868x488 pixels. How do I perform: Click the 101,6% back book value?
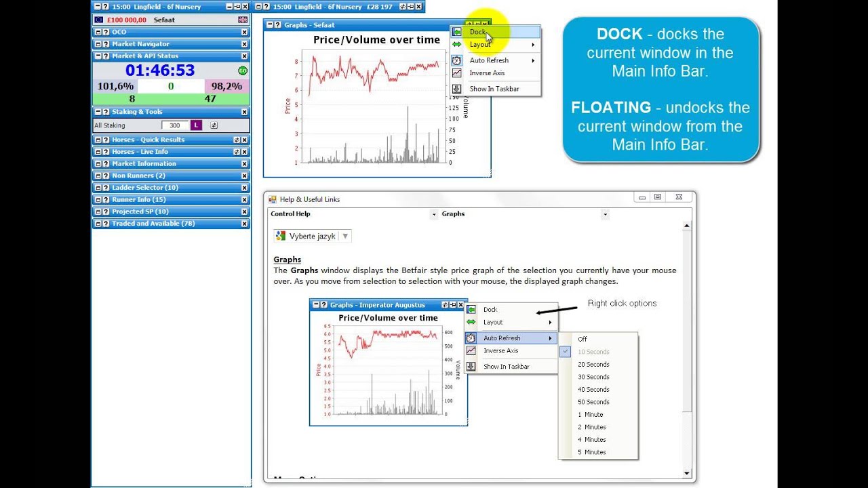tap(115, 86)
